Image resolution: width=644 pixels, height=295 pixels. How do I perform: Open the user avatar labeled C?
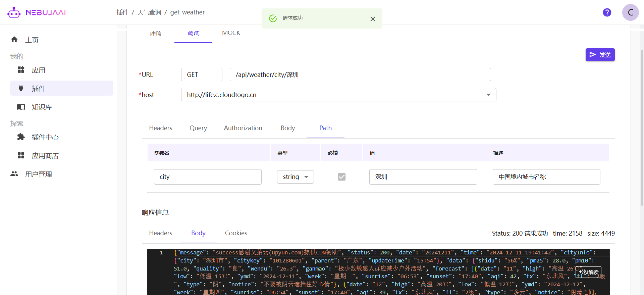[630, 12]
